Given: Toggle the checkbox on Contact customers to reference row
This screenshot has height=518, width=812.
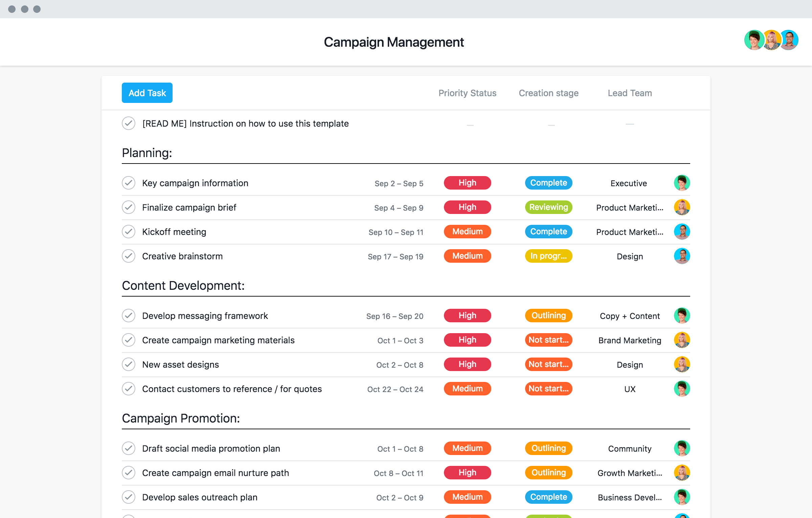Looking at the screenshot, I should tap(129, 389).
